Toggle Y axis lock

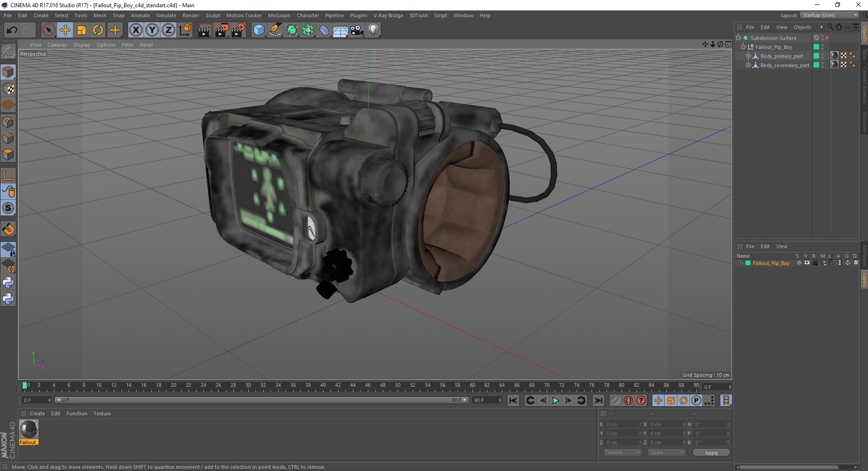coord(152,30)
